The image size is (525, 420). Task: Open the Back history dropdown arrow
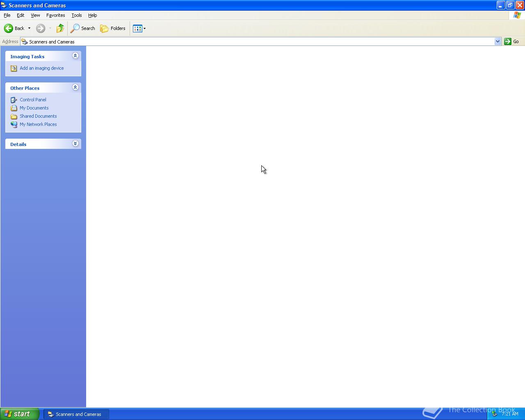(29, 28)
